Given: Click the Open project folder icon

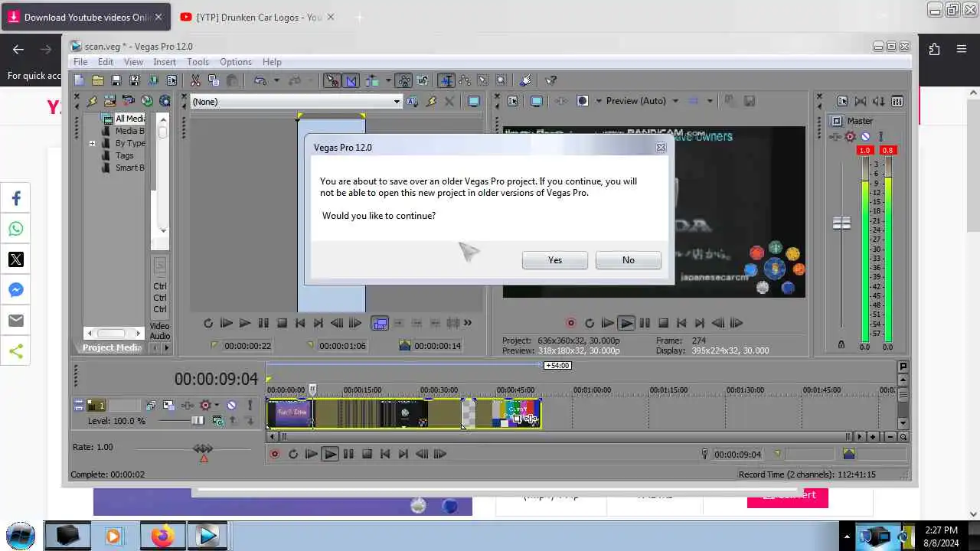Looking at the screenshot, I should [x=97, y=80].
